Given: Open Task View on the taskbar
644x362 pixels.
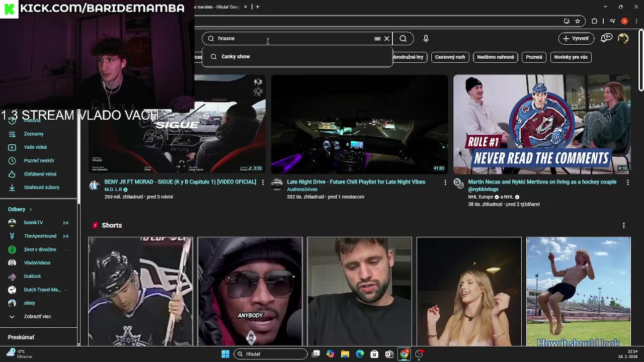Looking at the screenshot, I should pos(316,354).
